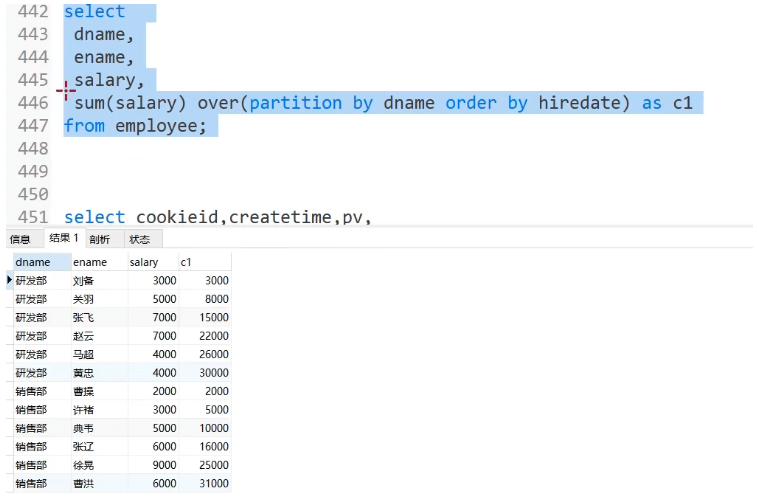757x502 pixels.
Task: Select the cell containing 张辽
Action: coord(99,446)
